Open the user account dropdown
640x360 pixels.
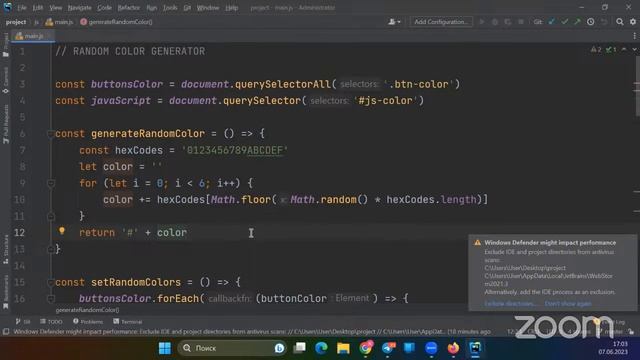pos(394,22)
